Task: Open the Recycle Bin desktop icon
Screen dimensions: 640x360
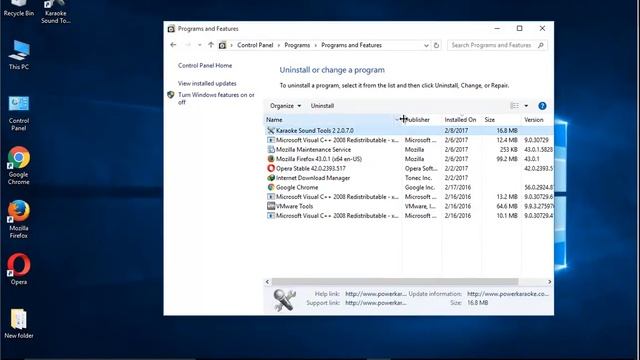Action: (19, 8)
